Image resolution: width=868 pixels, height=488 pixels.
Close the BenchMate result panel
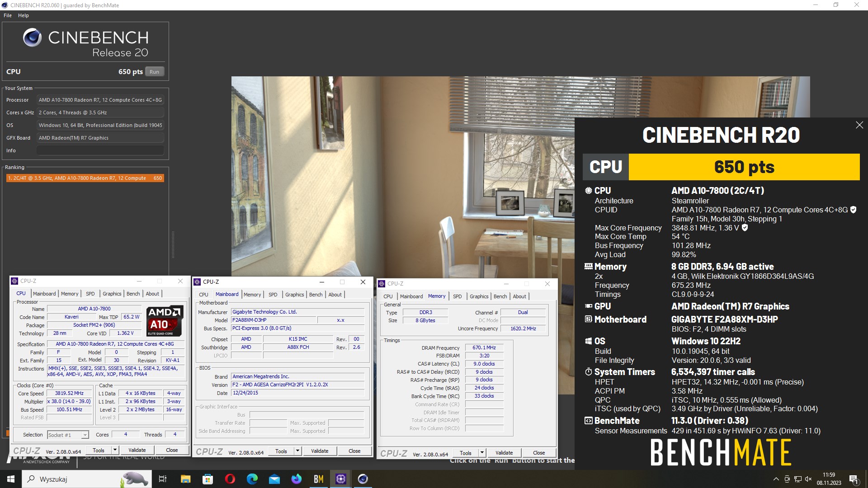click(859, 125)
